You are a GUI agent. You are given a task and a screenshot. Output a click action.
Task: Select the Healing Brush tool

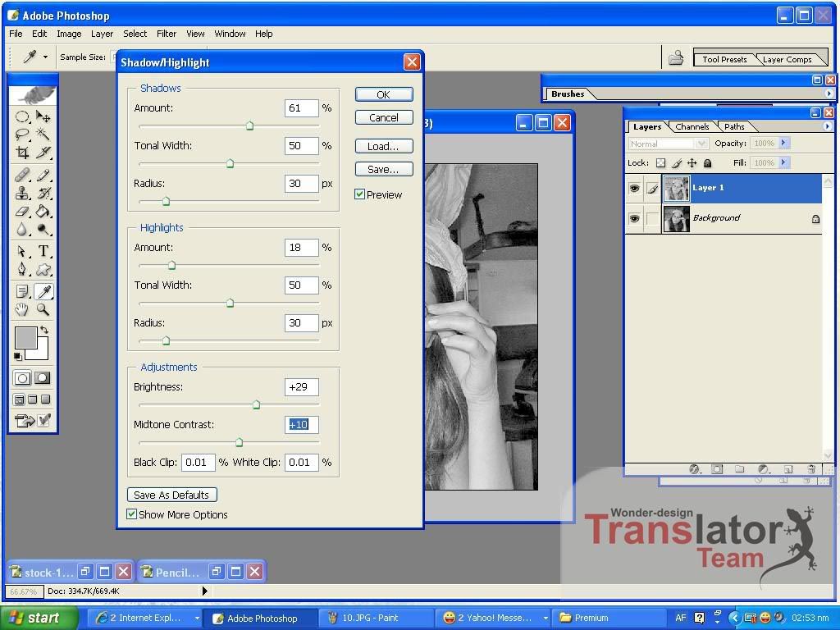[x=22, y=175]
